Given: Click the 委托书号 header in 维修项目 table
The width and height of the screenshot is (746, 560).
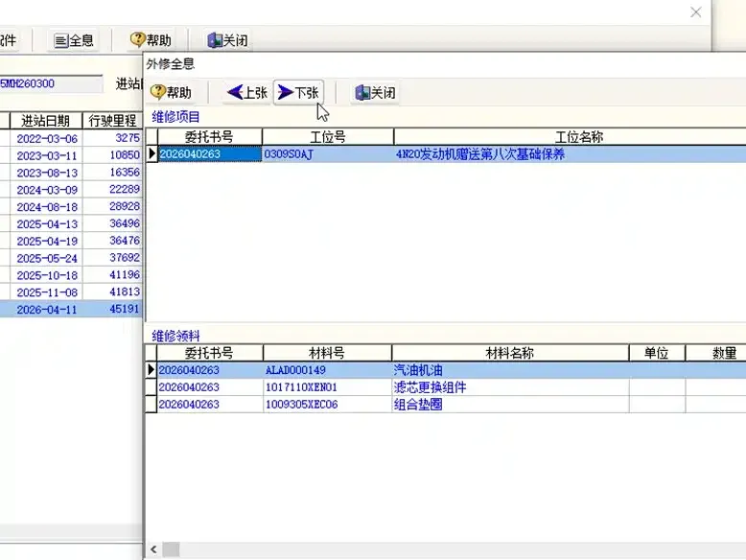Looking at the screenshot, I should click(209, 137).
